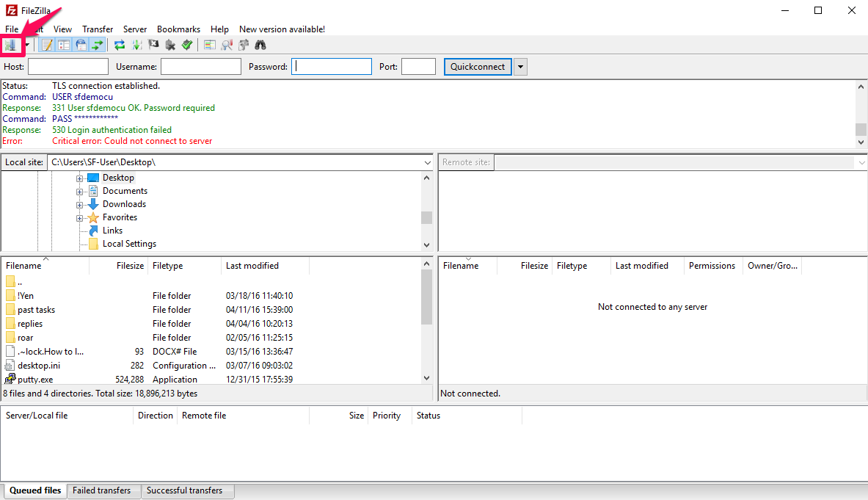
Task: Open the Server menu
Action: click(x=135, y=29)
